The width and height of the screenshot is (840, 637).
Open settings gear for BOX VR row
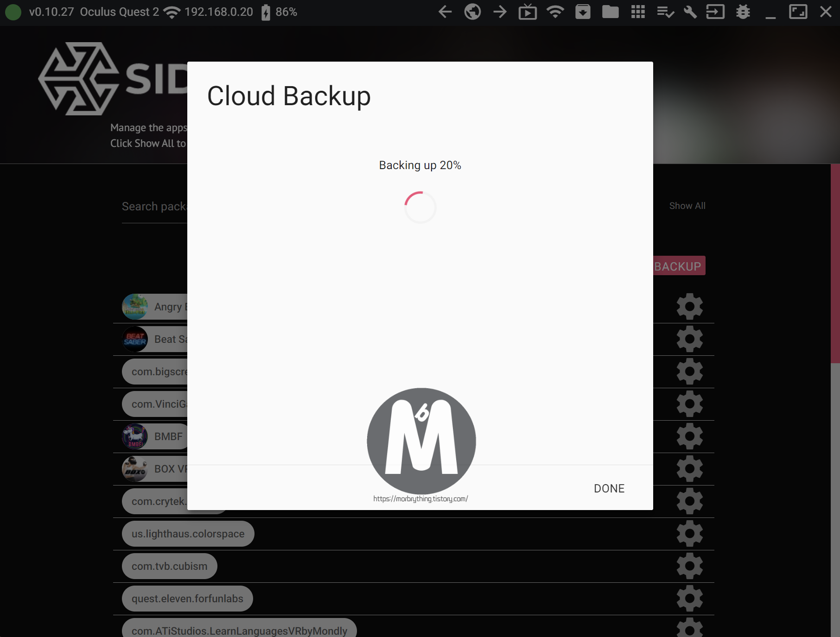[x=690, y=469]
